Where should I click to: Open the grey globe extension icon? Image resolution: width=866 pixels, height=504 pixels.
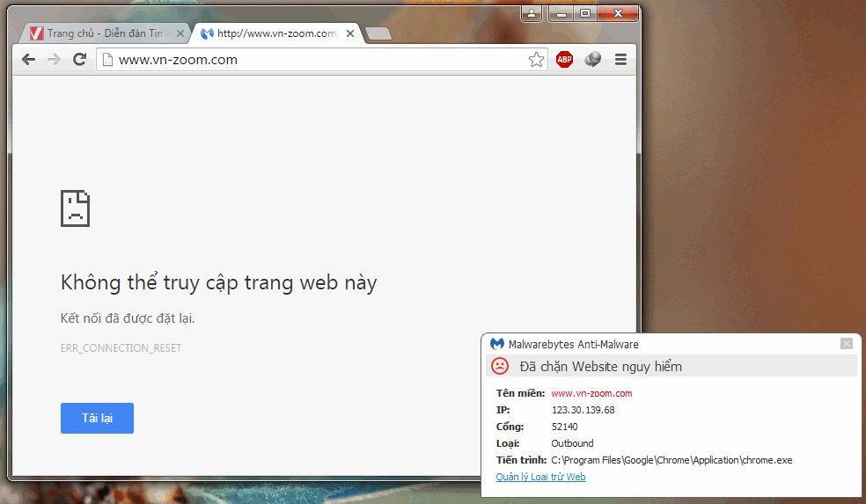pos(592,60)
